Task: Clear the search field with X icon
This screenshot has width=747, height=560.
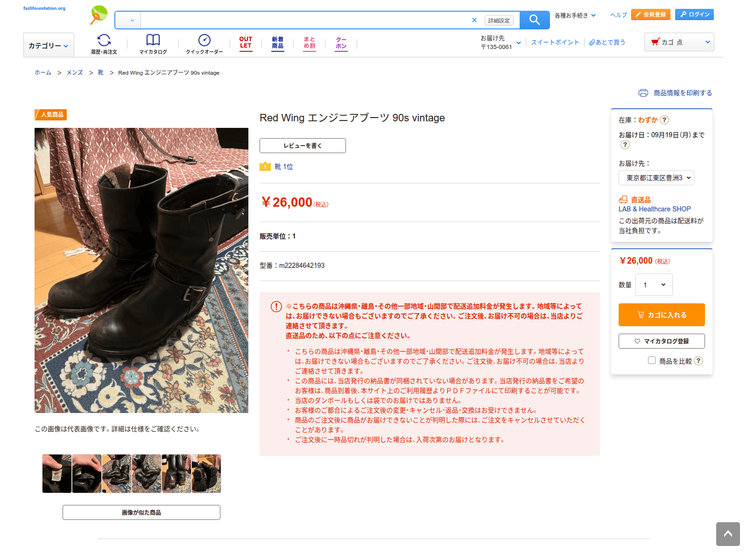Action: (x=474, y=20)
